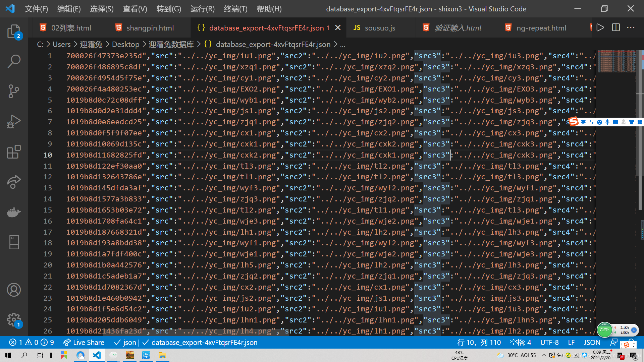Open the 帮助(H) menu

click(269, 9)
